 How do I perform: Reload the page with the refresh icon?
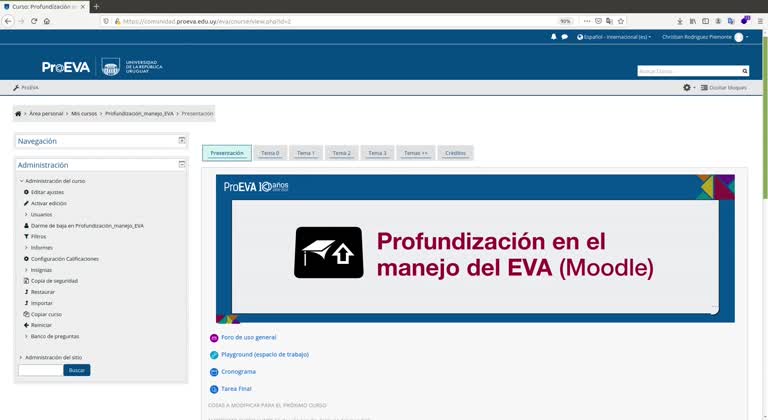click(x=34, y=21)
